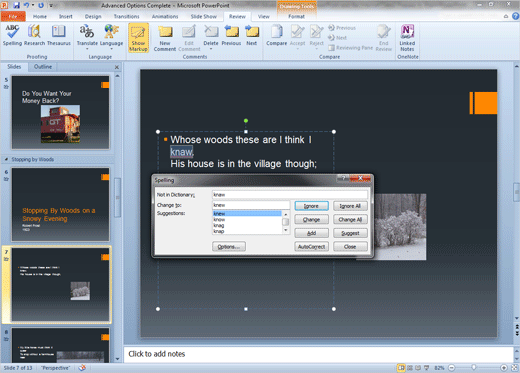
Task: Expand the Translate dropdown
Action: 87,49
